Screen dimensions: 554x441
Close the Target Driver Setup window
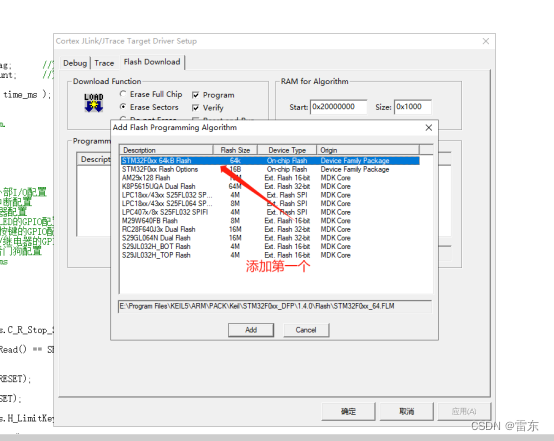coord(486,41)
